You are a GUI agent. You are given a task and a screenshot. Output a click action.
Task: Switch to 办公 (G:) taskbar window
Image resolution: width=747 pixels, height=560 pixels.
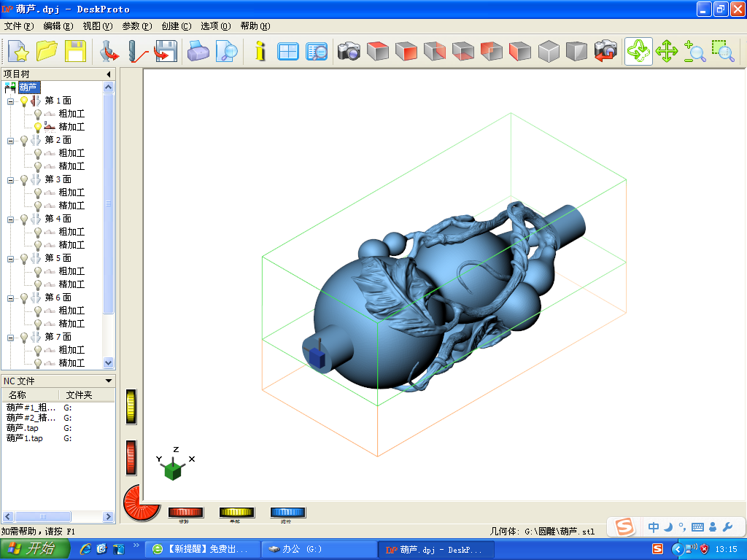tap(319, 550)
